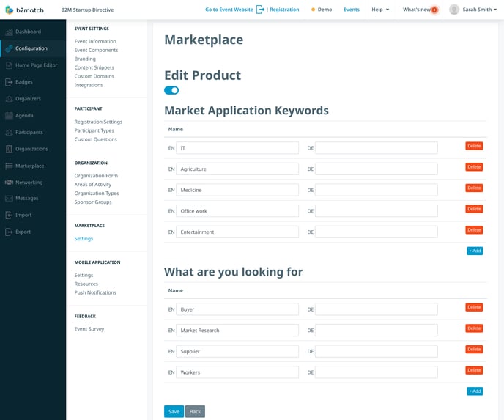The height and width of the screenshot is (420, 504).
Task: Delete the Office work keyword
Action: tap(474, 209)
